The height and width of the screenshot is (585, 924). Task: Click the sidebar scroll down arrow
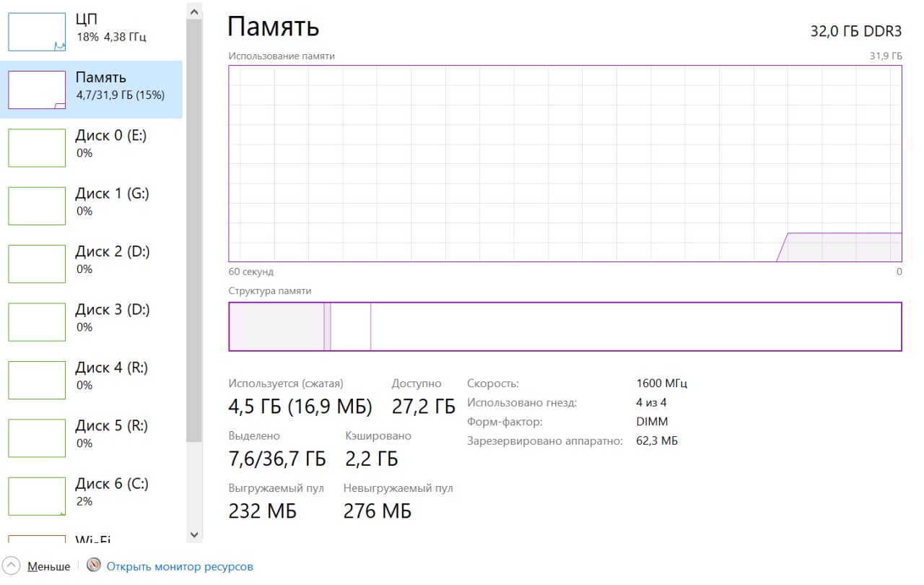193,534
